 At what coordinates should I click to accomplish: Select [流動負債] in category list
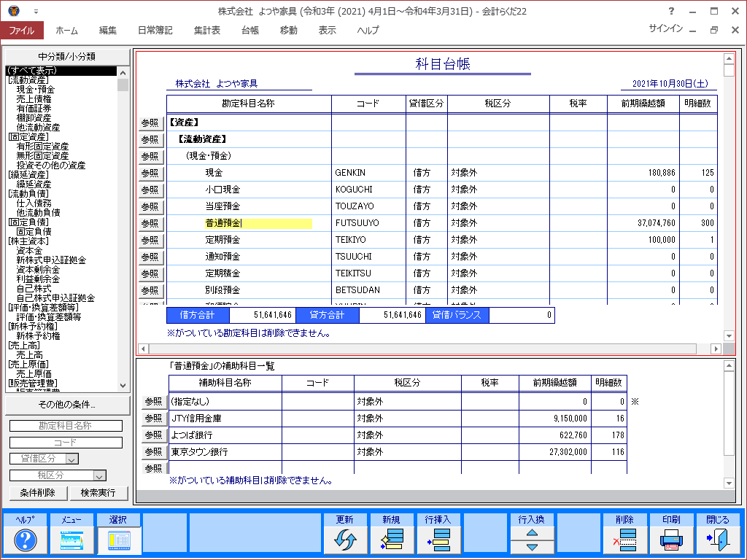pyautogui.click(x=28, y=193)
